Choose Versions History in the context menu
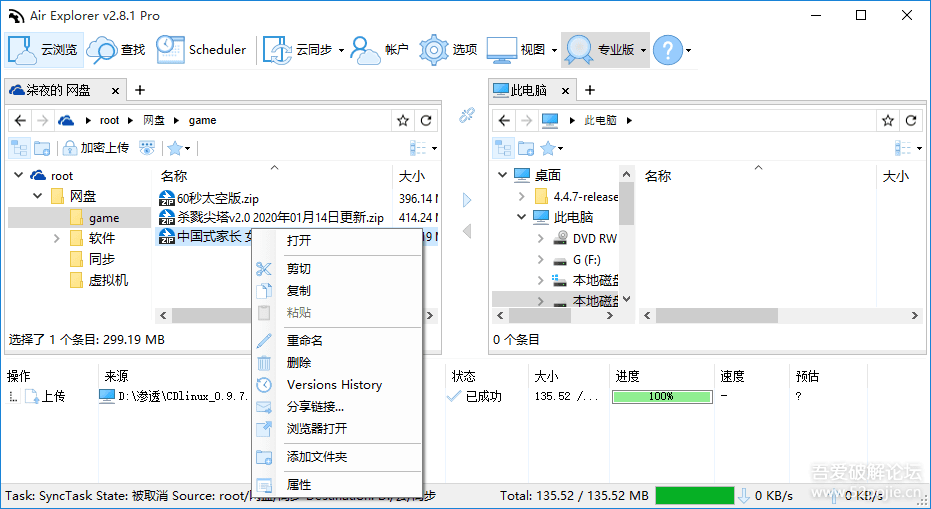The image size is (931, 509). pyautogui.click(x=337, y=385)
